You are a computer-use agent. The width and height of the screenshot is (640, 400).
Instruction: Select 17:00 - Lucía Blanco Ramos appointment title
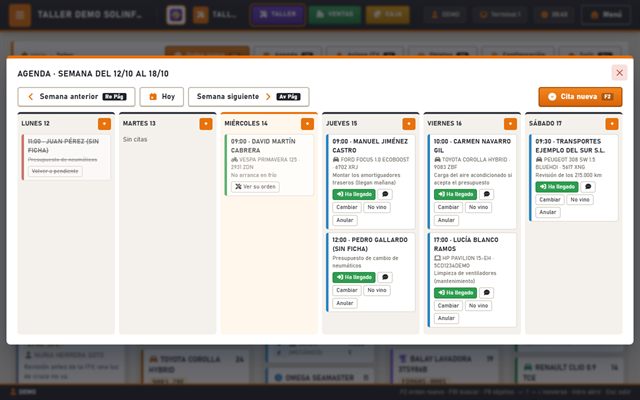point(466,244)
